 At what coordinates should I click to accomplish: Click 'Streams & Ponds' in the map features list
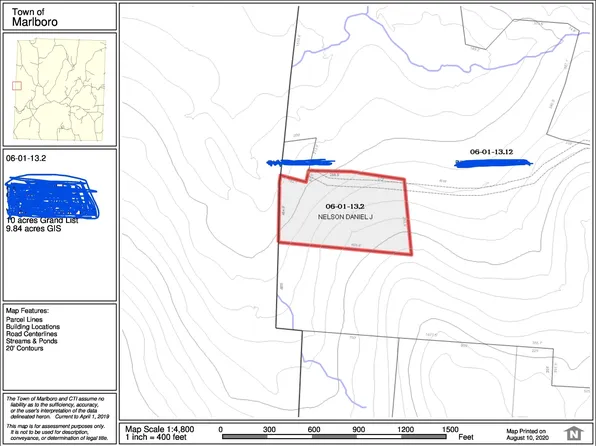tap(32, 341)
